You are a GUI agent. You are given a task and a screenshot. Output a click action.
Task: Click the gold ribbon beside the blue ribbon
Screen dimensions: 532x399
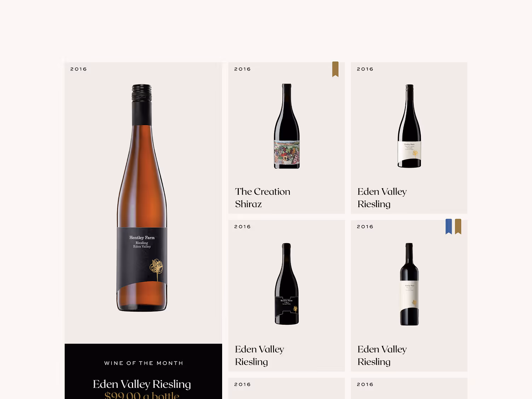coord(458,226)
